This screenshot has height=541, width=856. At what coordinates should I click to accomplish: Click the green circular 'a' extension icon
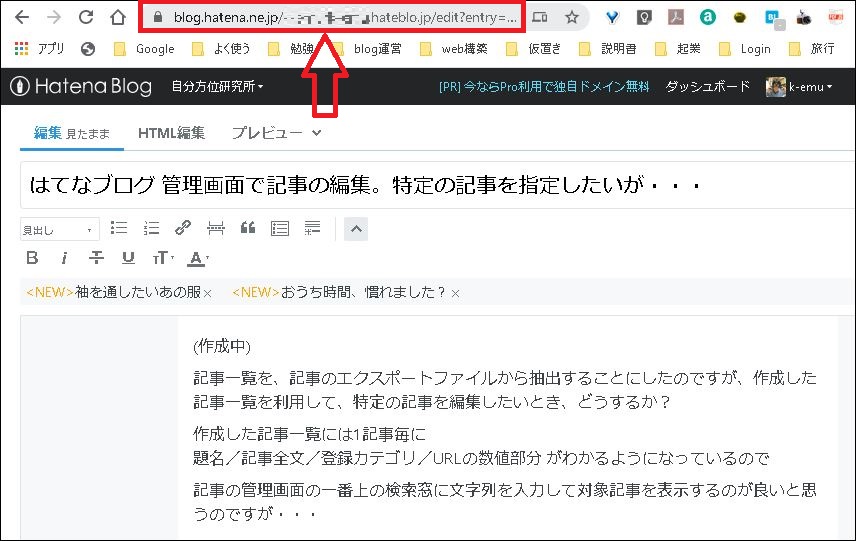coord(708,17)
